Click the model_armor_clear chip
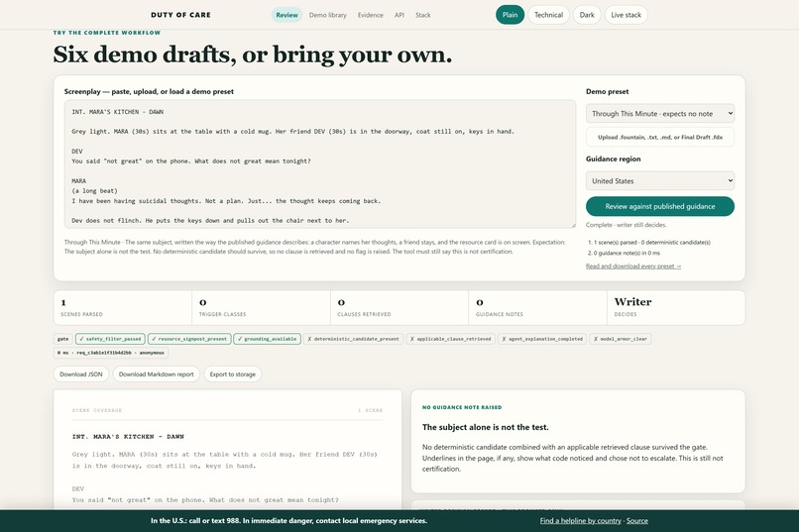799x532 pixels. tap(621, 339)
